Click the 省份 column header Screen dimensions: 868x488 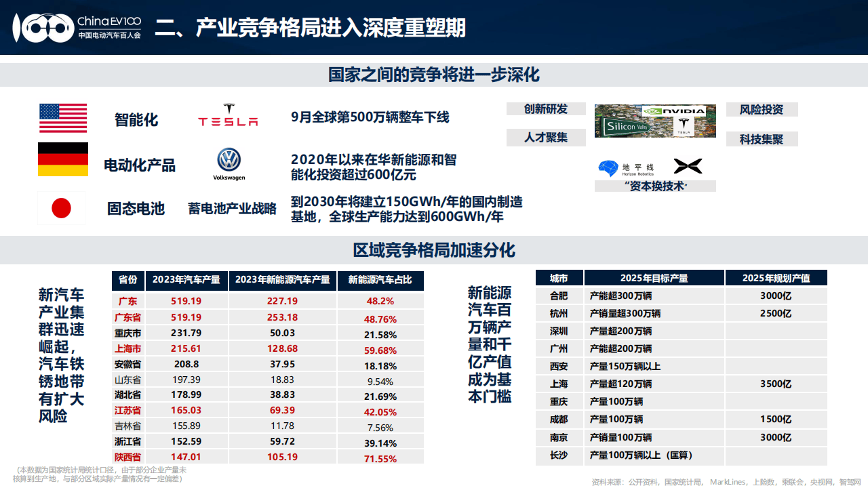(x=127, y=279)
